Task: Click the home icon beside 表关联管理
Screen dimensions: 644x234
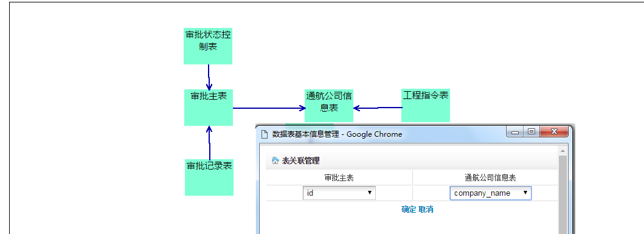Action: click(x=275, y=160)
